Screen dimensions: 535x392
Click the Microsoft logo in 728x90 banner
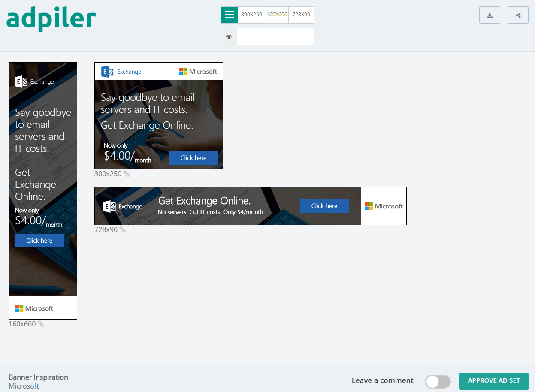pos(384,206)
